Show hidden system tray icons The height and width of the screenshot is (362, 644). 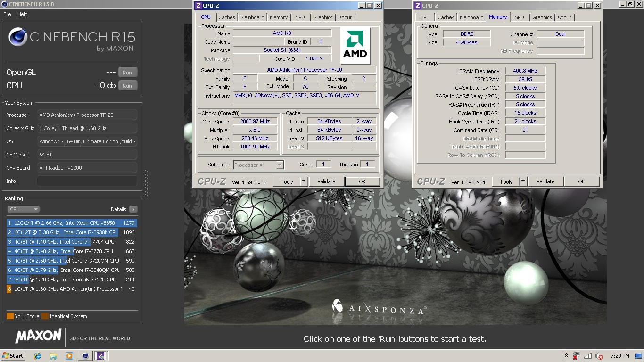tap(566, 356)
